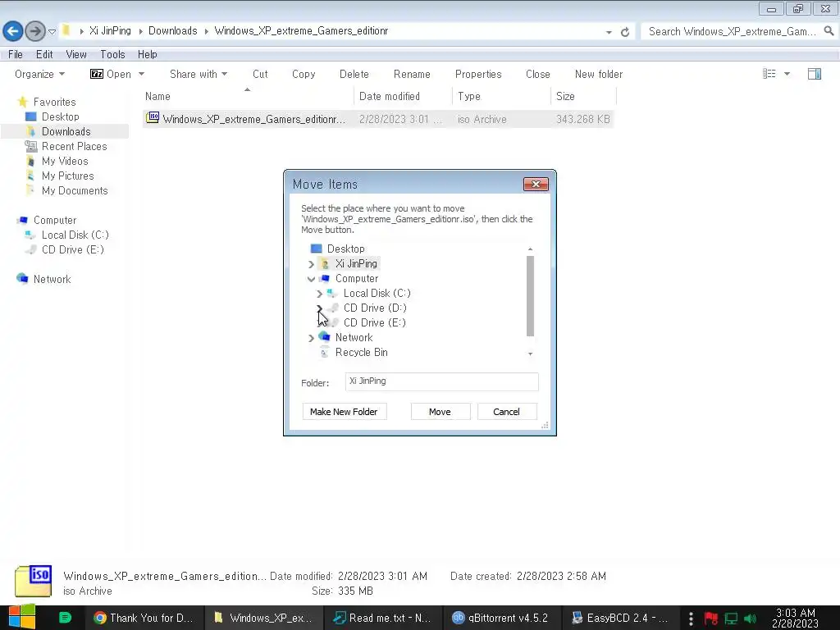Refresh the folder view
The height and width of the screenshot is (630, 840).
[624, 32]
